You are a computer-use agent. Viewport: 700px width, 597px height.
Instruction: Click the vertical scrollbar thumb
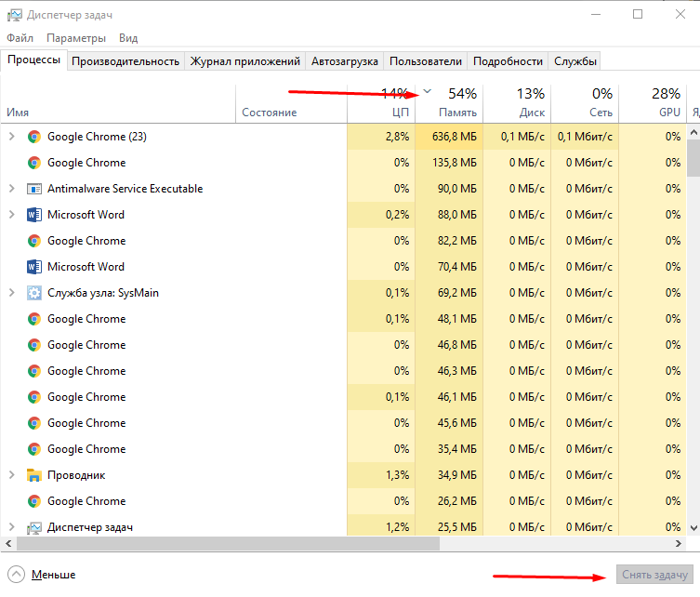click(x=693, y=158)
